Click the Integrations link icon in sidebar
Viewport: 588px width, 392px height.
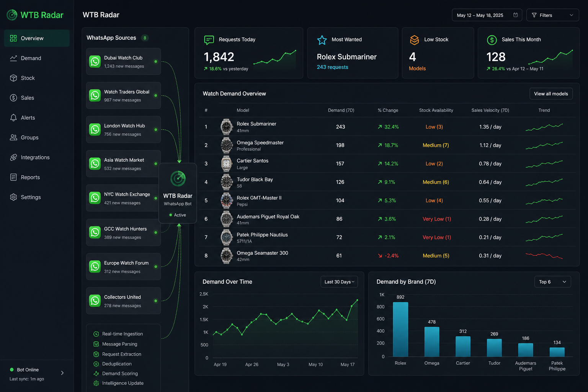coord(13,157)
